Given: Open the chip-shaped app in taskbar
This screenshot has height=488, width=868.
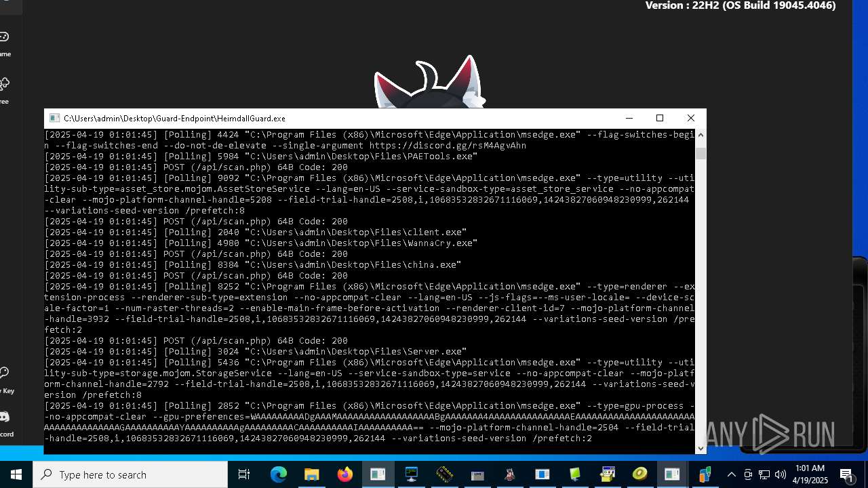Looking at the screenshot, I should [444, 474].
